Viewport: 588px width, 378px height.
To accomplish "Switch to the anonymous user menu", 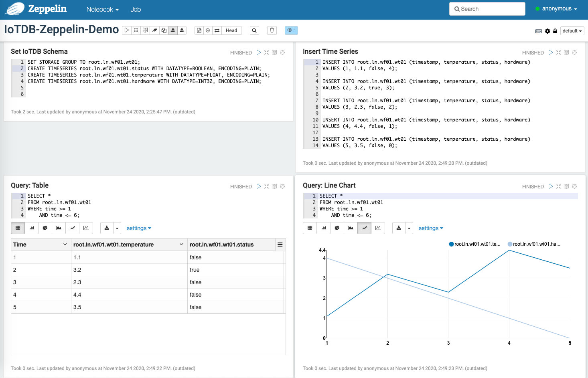I will (x=557, y=8).
